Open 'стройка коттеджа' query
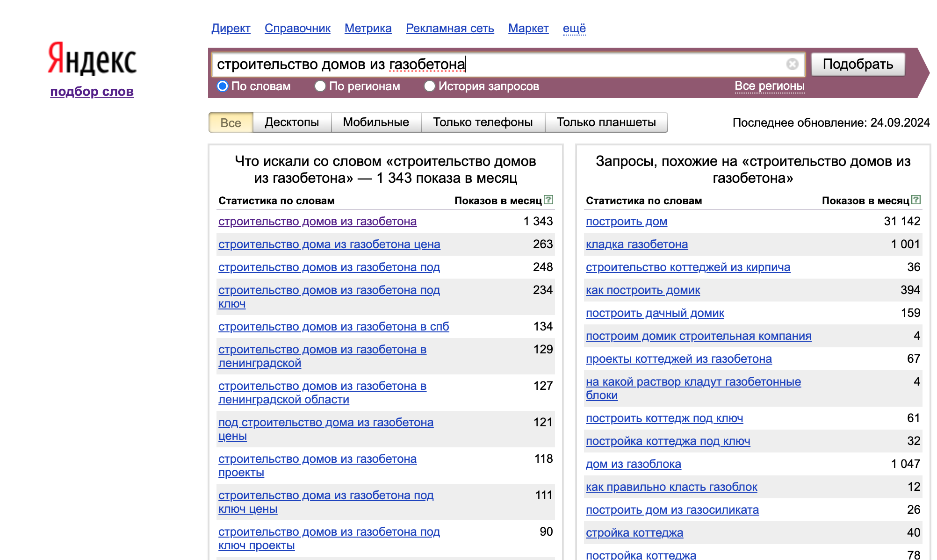Image resolution: width=937 pixels, height=560 pixels. pyautogui.click(x=634, y=533)
